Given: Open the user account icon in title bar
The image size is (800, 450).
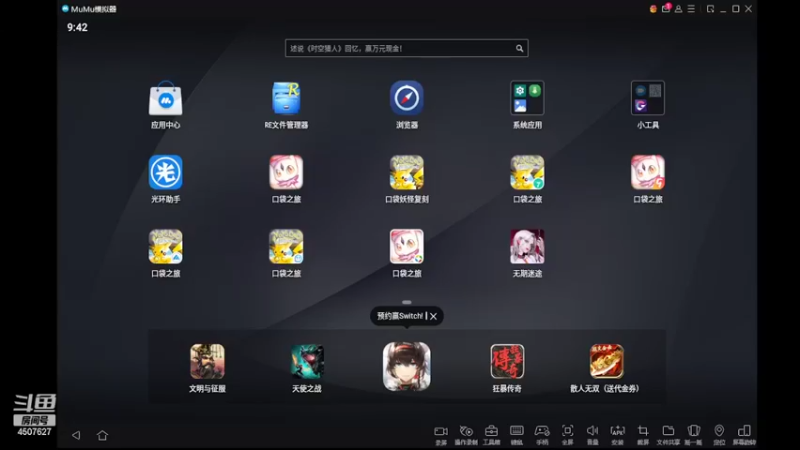Looking at the screenshot, I should (x=679, y=9).
